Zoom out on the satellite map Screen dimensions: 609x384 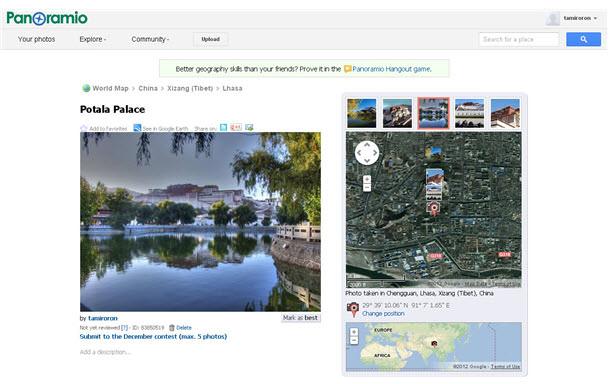point(367,188)
